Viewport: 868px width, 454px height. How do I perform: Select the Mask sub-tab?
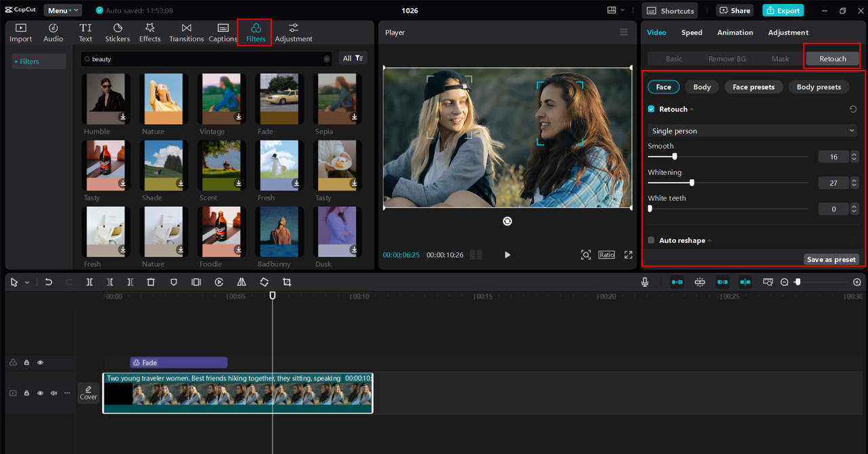click(781, 59)
